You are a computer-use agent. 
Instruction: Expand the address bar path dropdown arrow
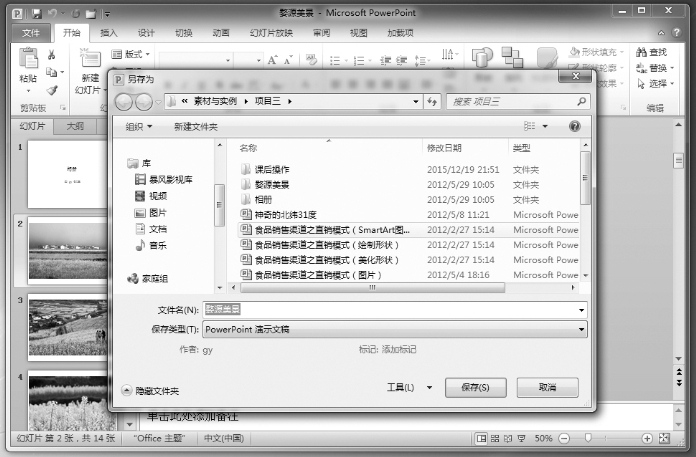tap(415, 102)
